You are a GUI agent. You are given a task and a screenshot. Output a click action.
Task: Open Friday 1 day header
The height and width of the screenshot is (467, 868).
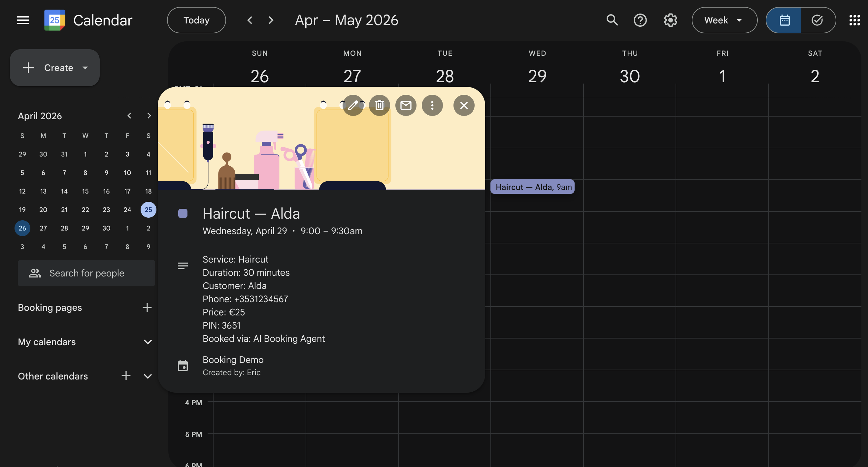(x=722, y=76)
